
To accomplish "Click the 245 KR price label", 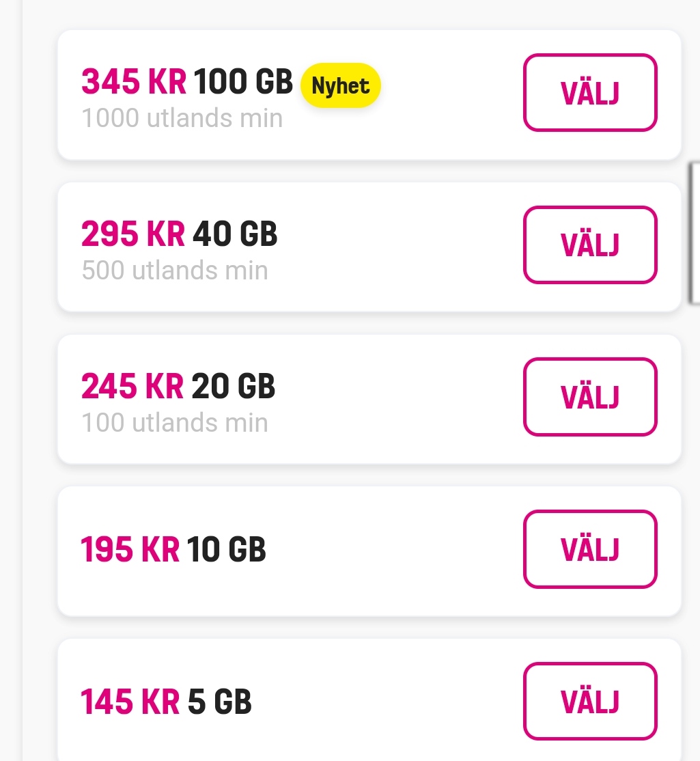I will [x=132, y=387].
